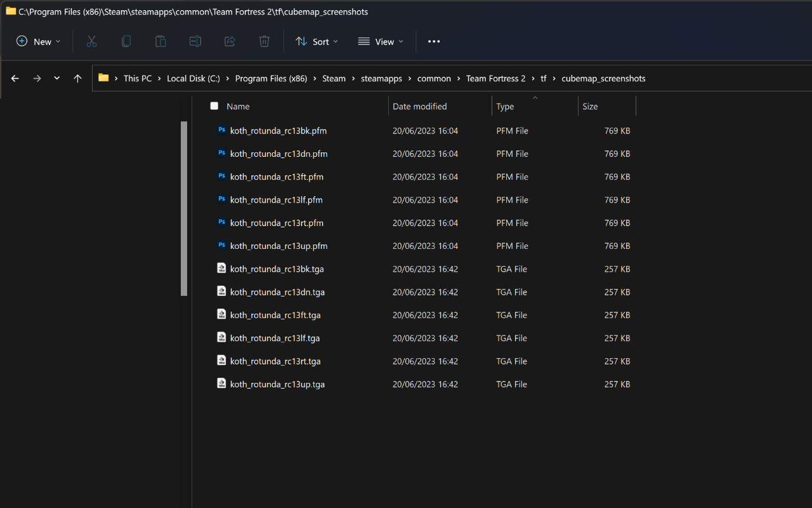Image resolution: width=812 pixels, height=508 pixels.
Task: Open the See more ellipsis menu
Action: [x=434, y=41]
